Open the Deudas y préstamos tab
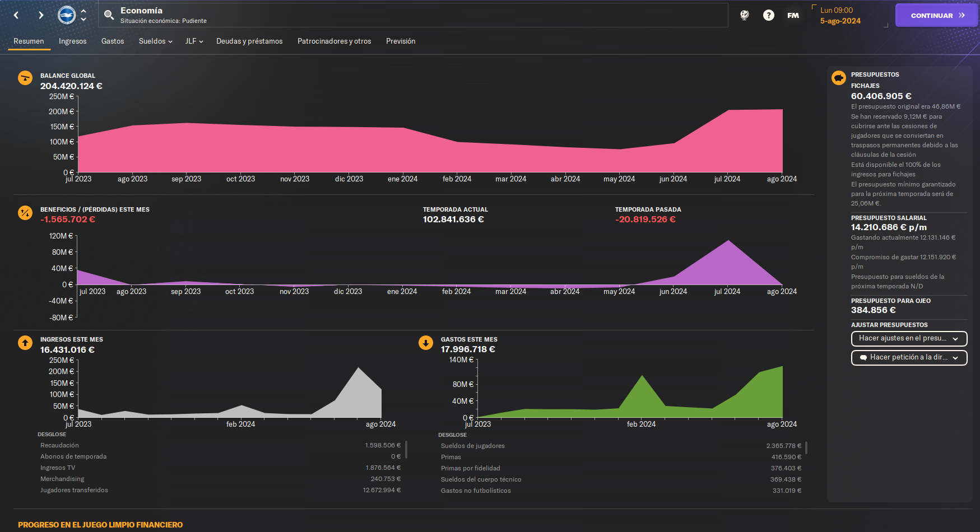The width and height of the screenshot is (980, 532). pos(249,41)
